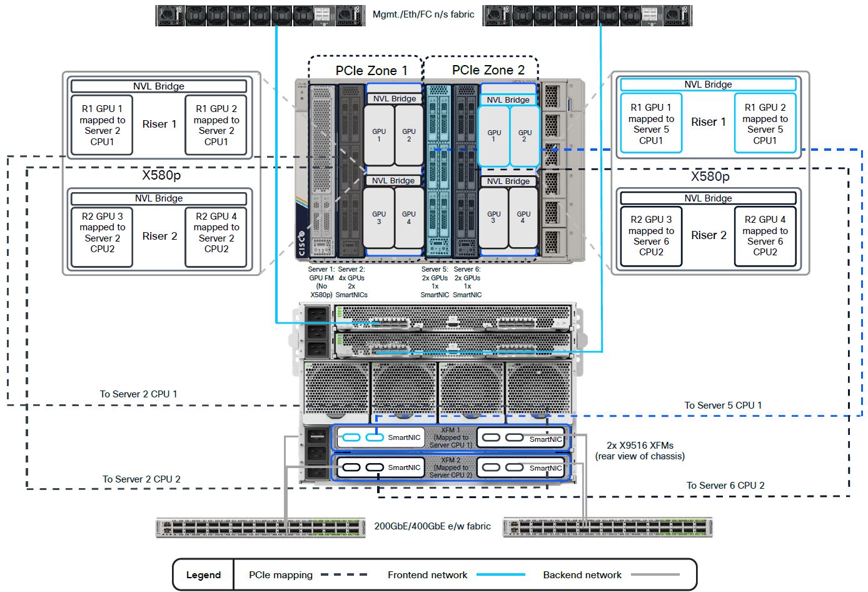
Task: Click the left SmartNIC on XFM 1
Action: (x=380, y=437)
